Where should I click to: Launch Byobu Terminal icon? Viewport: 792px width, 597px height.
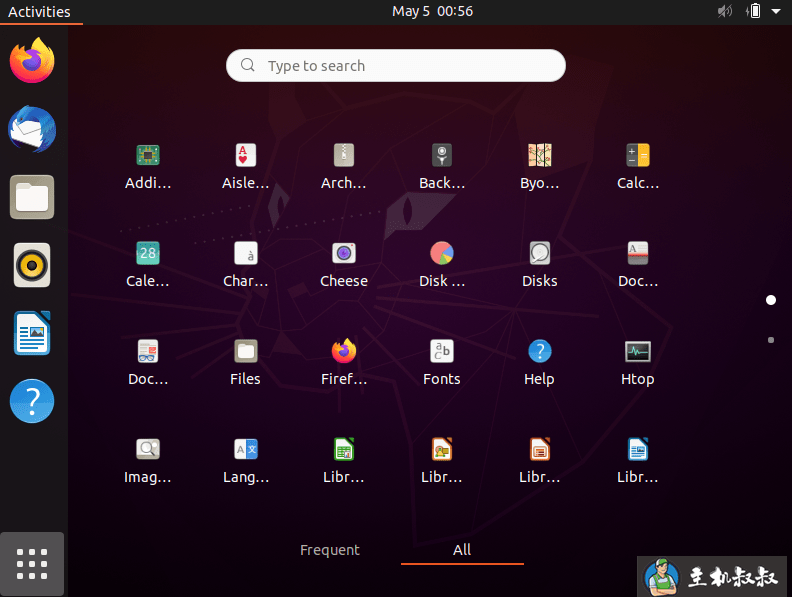point(540,156)
